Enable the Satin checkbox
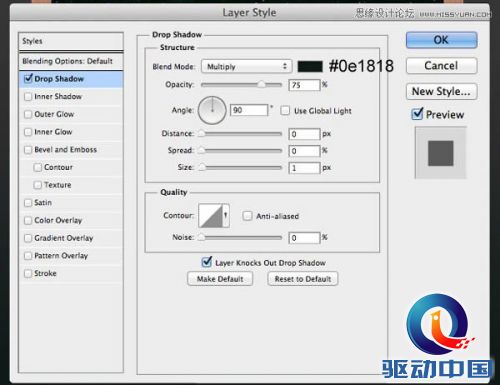The height and width of the screenshot is (385, 500). click(28, 203)
